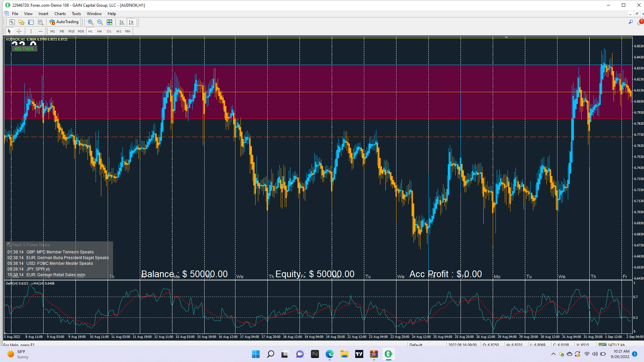This screenshot has width=644, height=362.
Task: Open the Strategy Tester icon
Action: click(40, 22)
